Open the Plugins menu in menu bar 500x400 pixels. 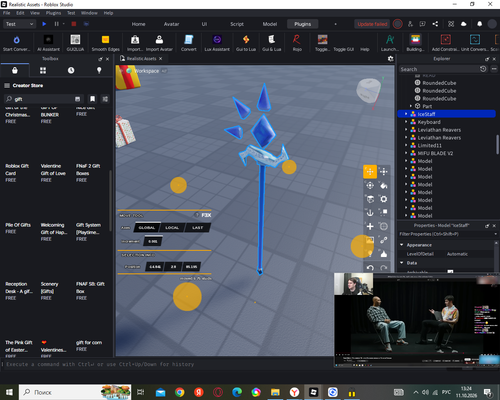pos(53,13)
